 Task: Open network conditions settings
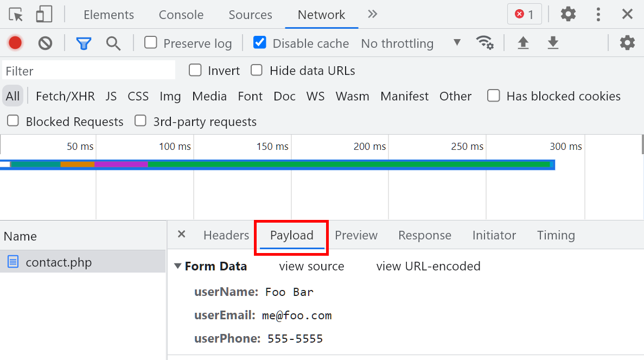point(485,42)
